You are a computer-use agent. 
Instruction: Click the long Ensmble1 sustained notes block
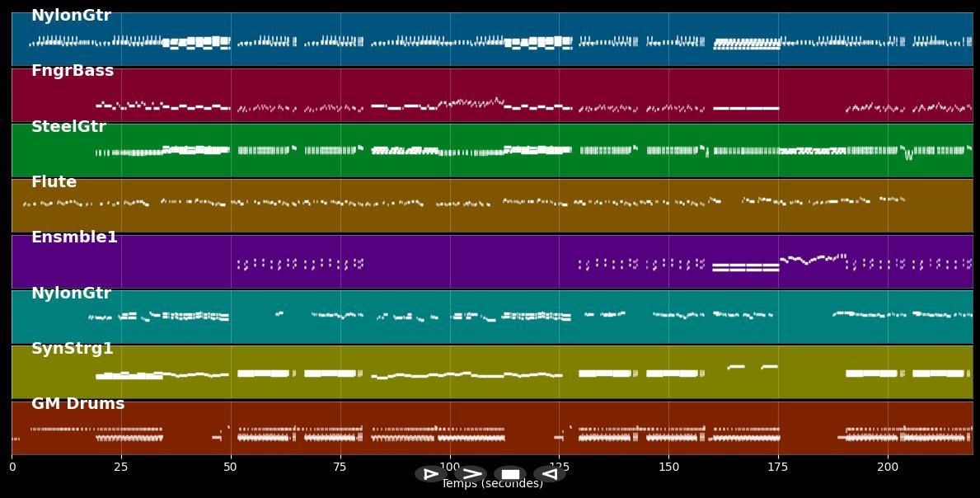745,267
